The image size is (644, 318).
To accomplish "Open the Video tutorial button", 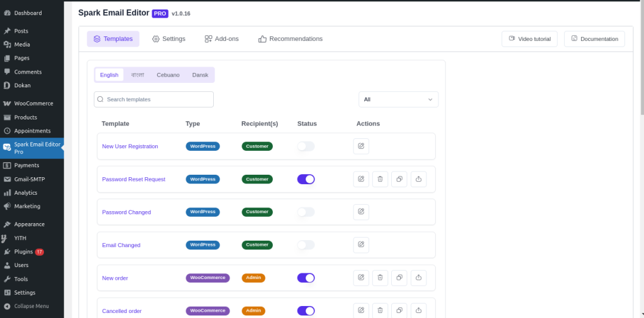I will 530,39.
